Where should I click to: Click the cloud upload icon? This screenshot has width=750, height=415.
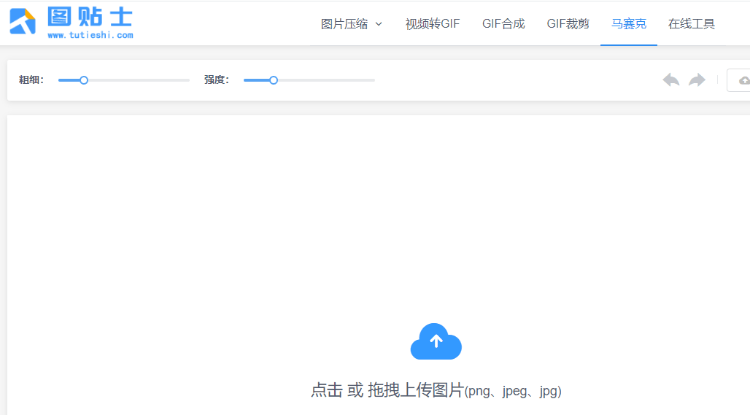click(x=436, y=341)
